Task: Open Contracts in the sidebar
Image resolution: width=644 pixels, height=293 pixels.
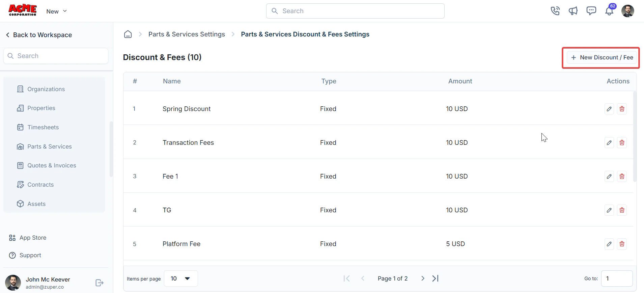Action: 35,185
